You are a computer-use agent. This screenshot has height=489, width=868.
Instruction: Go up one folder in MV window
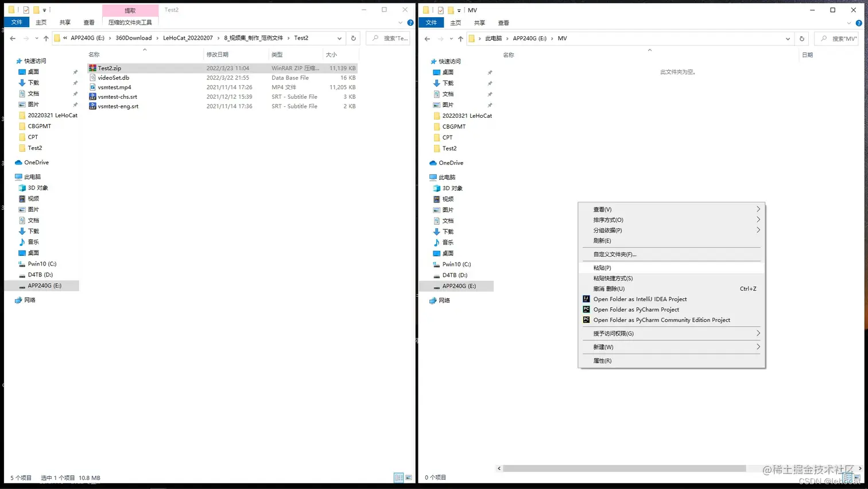[x=460, y=39]
